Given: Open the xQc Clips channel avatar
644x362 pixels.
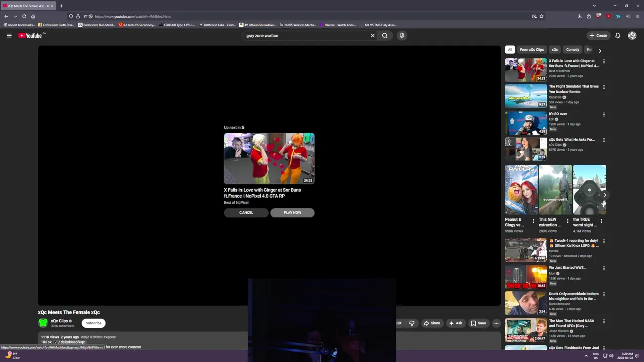Looking at the screenshot, I should coord(43,323).
